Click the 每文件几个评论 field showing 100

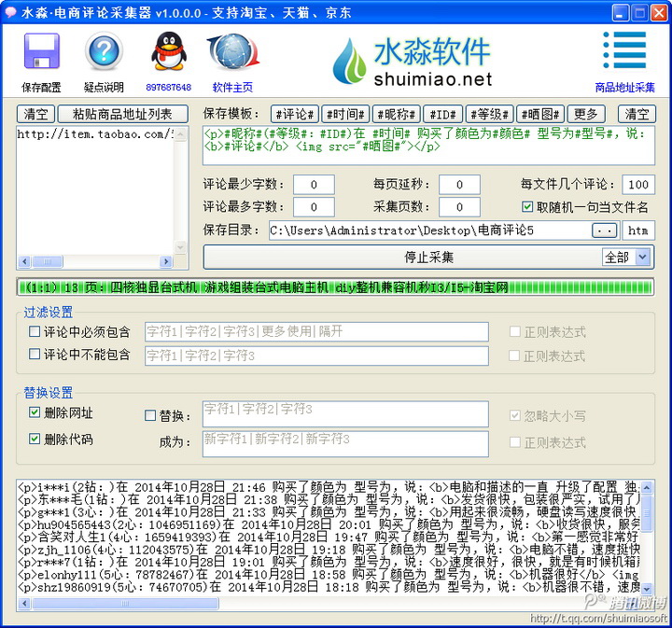pos(638,185)
